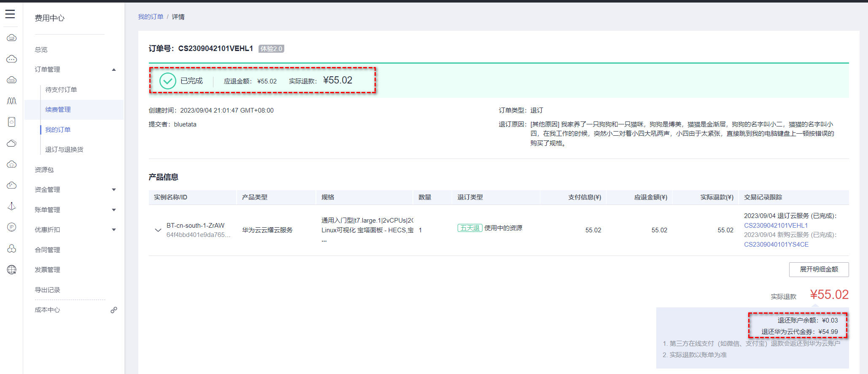Click the 实例名称/ID column header
This screenshot has width=868, height=374.
click(x=170, y=197)
